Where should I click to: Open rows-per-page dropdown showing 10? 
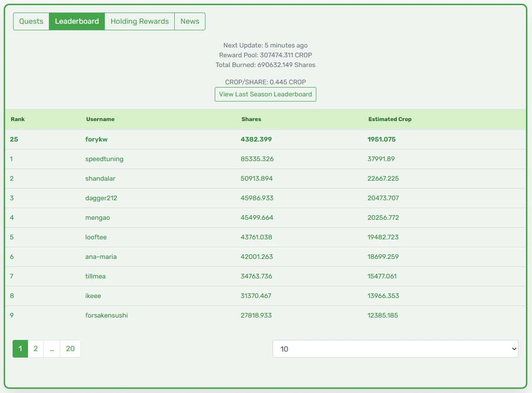tap(395, 349)
